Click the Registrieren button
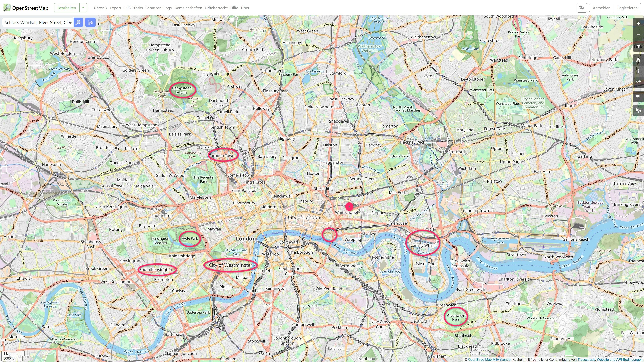Screen dimensions: 644x362 point(627,8)
